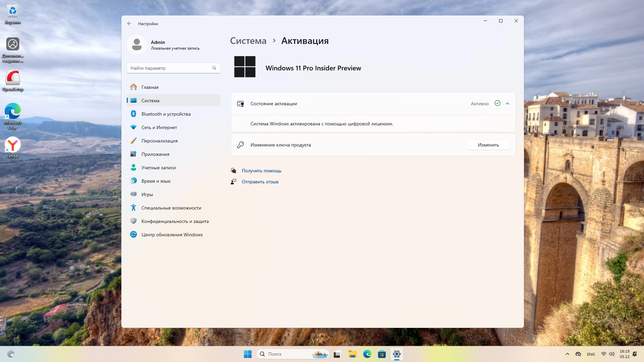The image size is (644, 362).
Task: Collapse the Состояние активации section chevron
Action: tap(507, 104)
